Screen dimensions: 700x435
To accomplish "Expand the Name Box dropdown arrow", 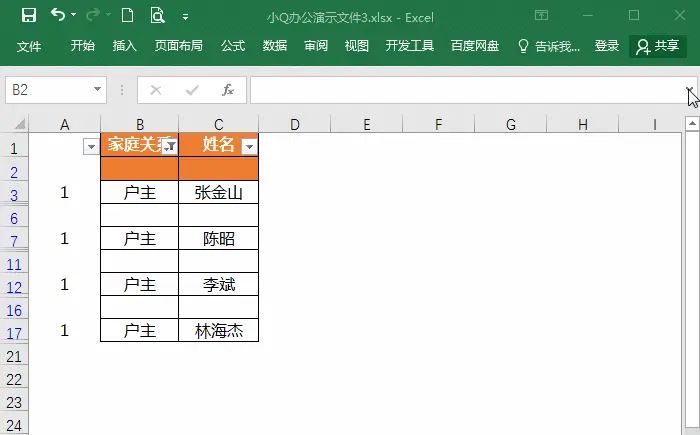I will pyautogui.click(x=97, y=89).
